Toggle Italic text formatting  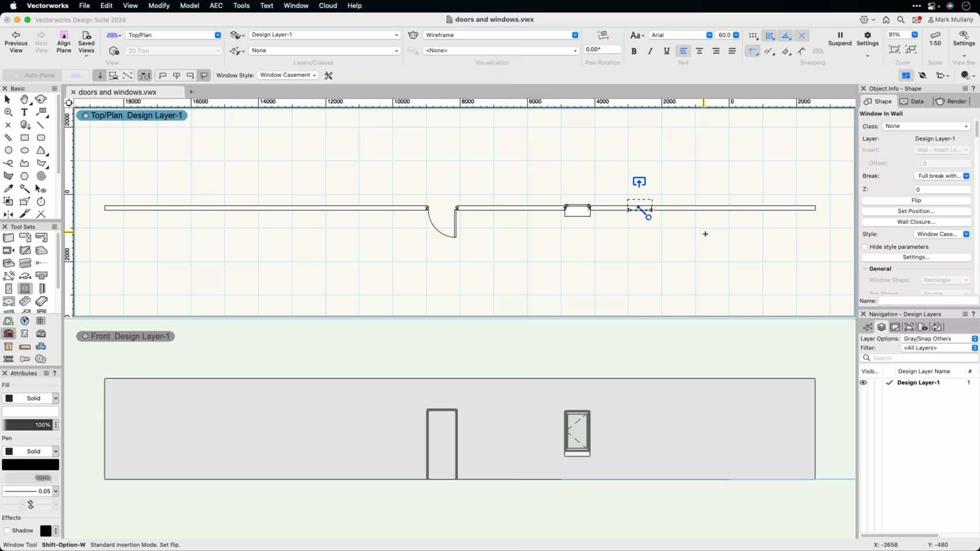(650, 51)
